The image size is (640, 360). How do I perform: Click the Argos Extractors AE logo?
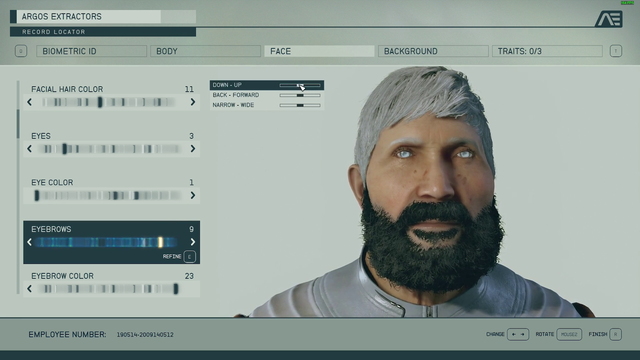pos(609,19)
